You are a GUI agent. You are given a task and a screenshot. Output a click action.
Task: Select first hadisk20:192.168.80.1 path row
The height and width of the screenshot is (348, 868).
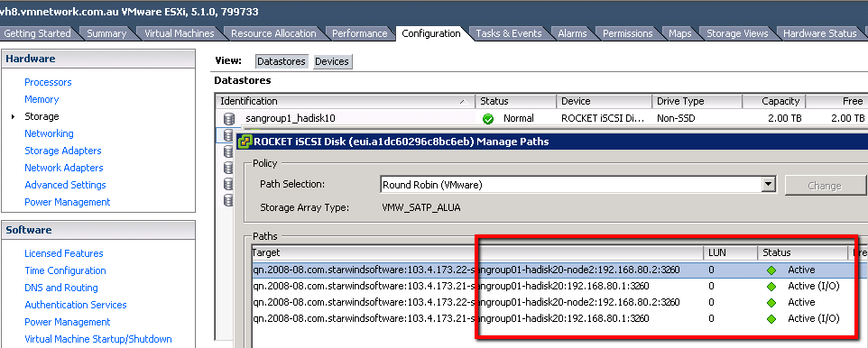click(x=559, y=286)
